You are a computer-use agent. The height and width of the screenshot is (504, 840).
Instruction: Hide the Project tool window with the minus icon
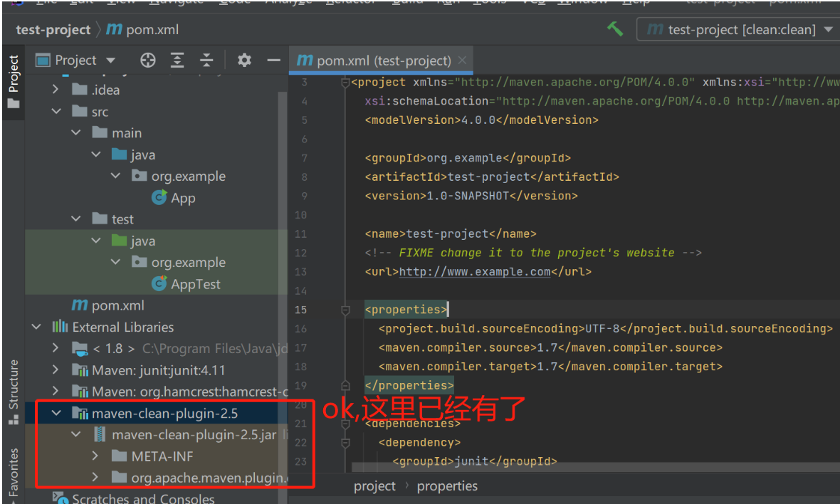pos(274,60)
